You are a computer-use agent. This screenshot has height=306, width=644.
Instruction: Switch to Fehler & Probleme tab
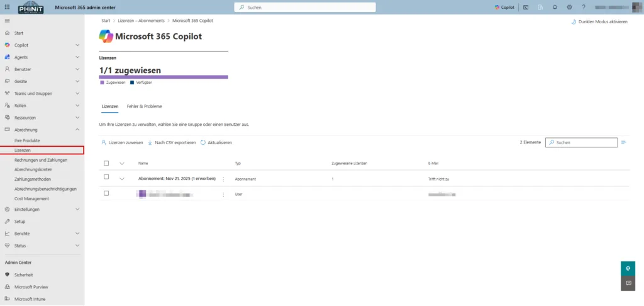point(145,106)
